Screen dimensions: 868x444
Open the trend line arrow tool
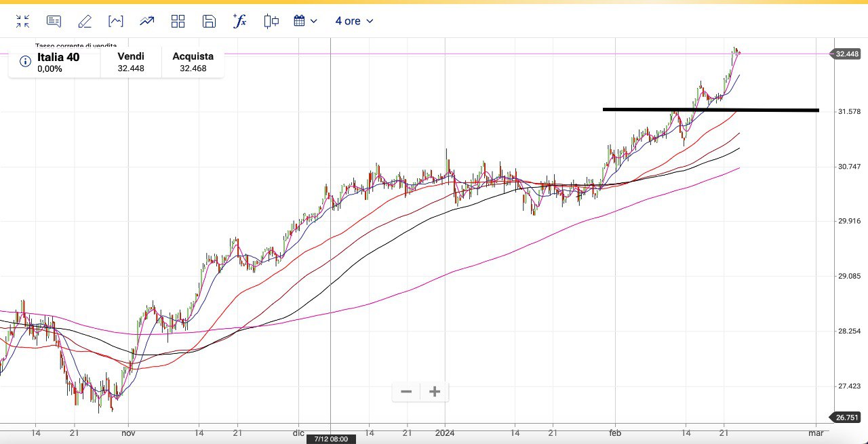[x=146, y=22]
